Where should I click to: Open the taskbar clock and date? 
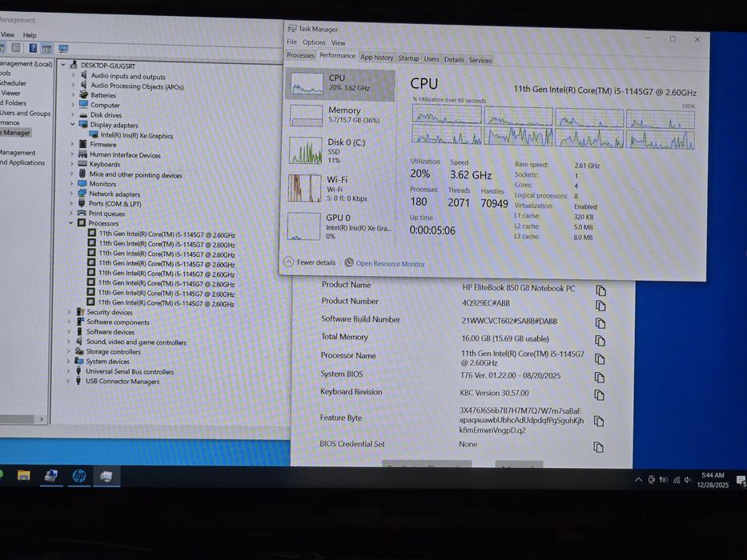pyautogui.click(x=713, y=479)
